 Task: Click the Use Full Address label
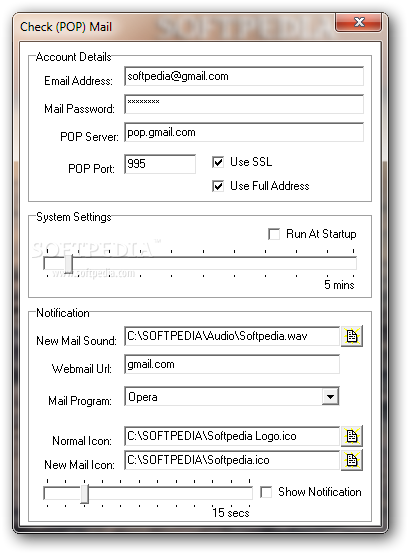pos(269,186)
